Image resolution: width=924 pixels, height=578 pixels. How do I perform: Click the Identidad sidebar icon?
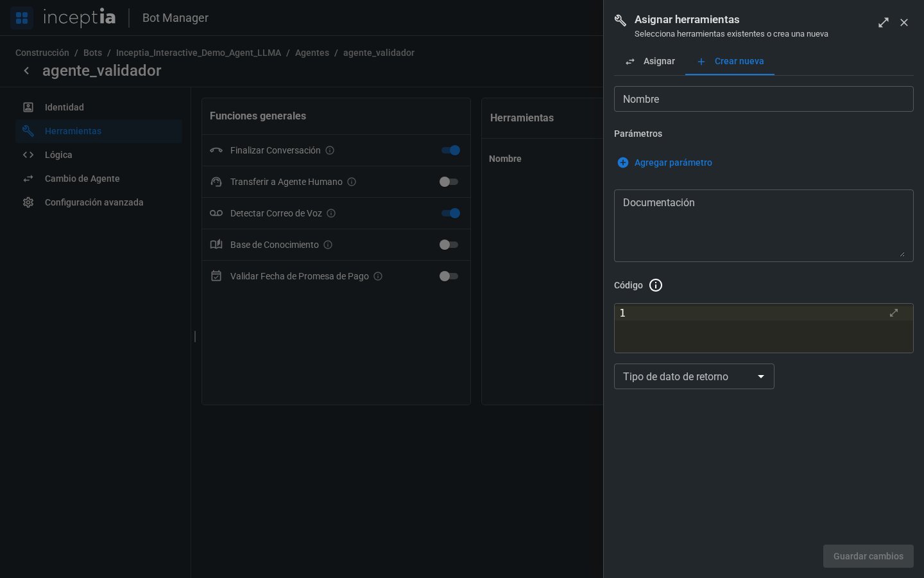click(28, 107)
